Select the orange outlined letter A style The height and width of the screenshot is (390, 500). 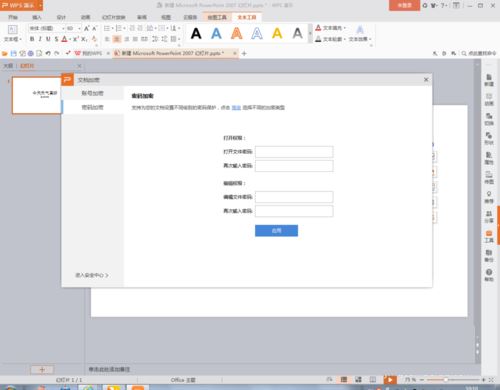coord(237,33)
